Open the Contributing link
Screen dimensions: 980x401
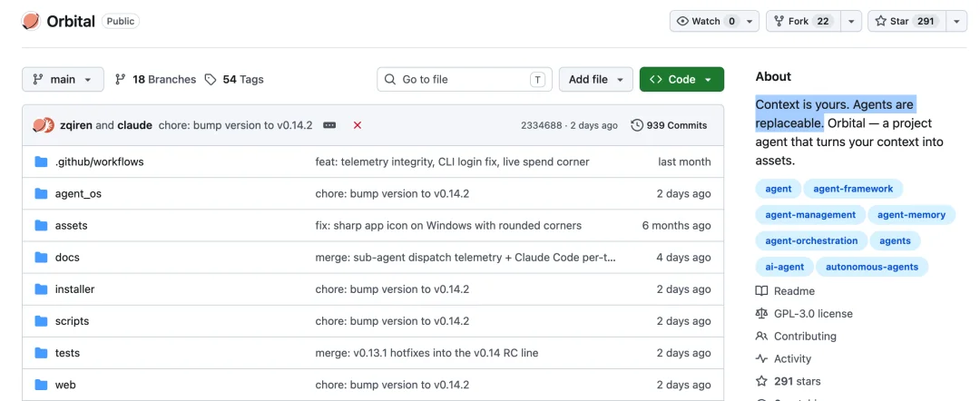click(x=797, y=336)
